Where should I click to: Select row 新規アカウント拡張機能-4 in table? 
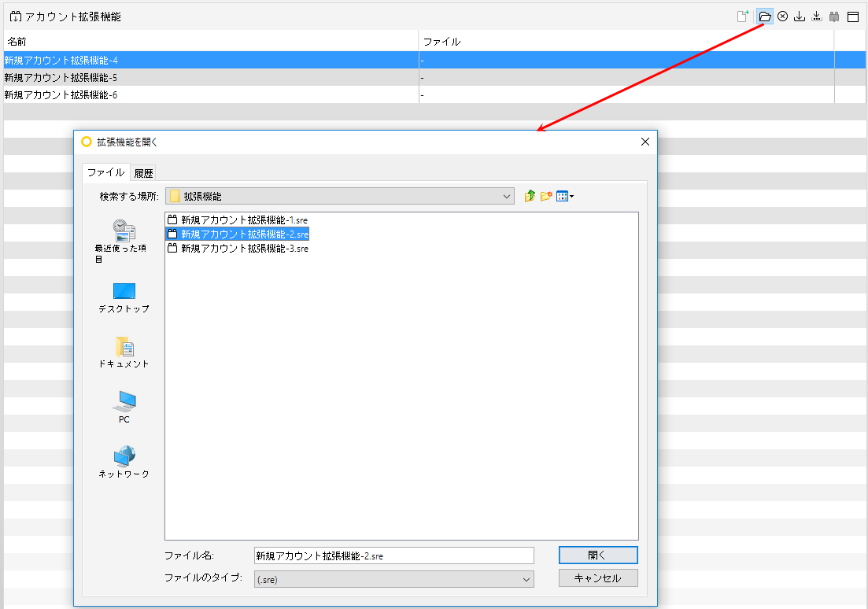tap(434, 60)
